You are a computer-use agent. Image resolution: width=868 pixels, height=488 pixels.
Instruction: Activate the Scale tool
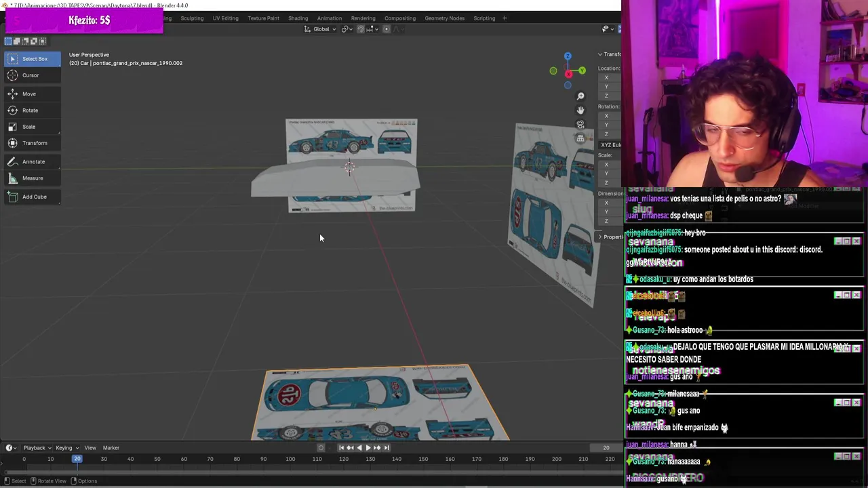(32, 127)
